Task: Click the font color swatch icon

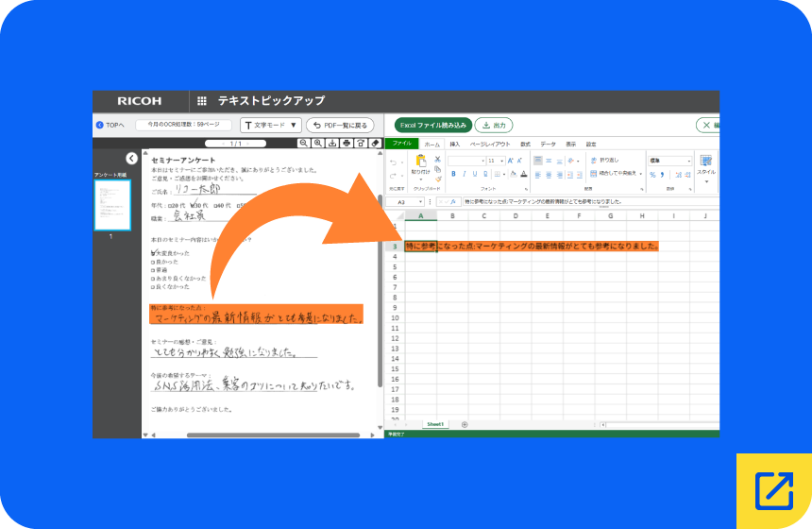Action: click(x=524, y=174)
